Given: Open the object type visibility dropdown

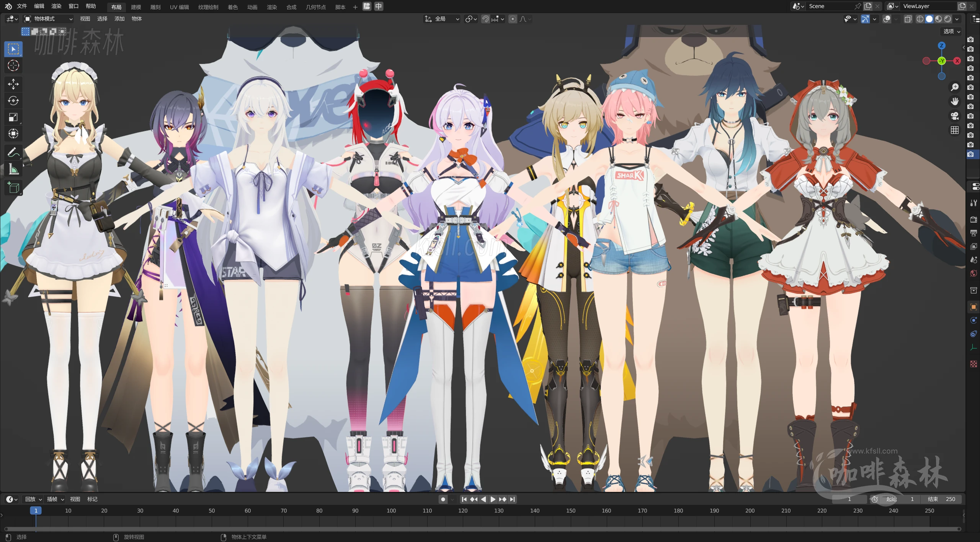Looking at the screenshot, I should [850, 19].
